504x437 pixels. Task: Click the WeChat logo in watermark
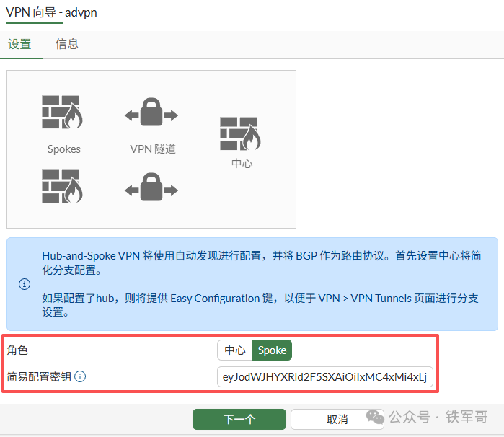point(375,417)
